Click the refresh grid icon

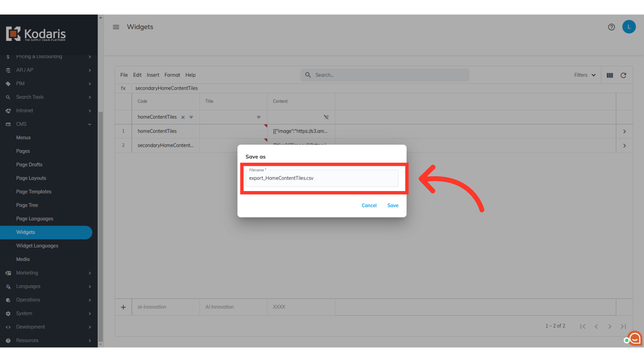[x=623, y=75]
